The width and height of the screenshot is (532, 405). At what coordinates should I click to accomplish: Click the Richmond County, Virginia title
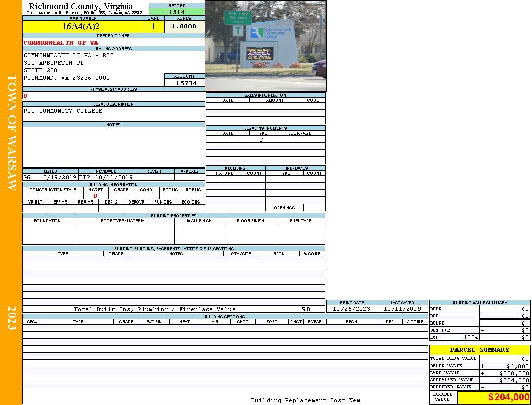81,6
